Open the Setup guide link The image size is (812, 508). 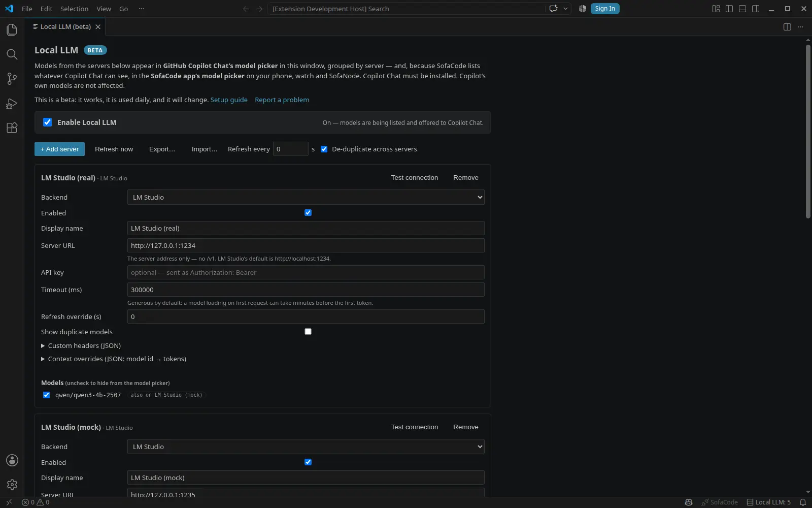pyautogui.click(x=229, y=100)
